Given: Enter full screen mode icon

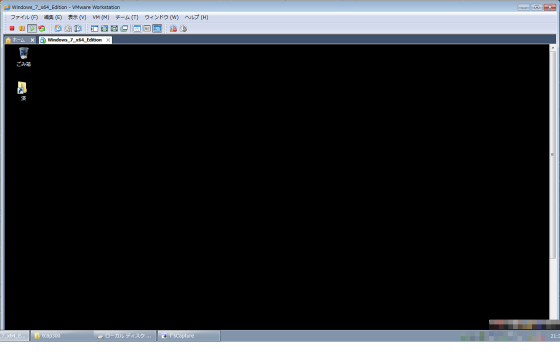Looking at the screenshot, I should 114,29.
